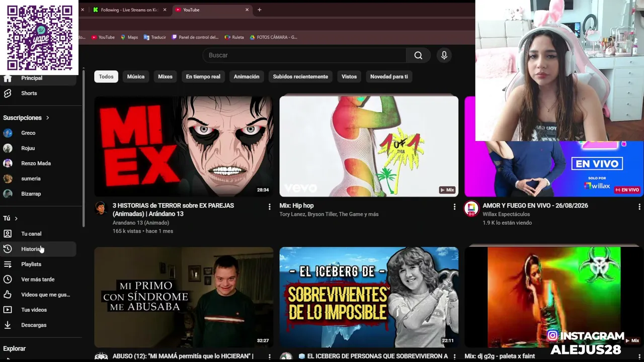Open the Arandano 13 (Animado) channel name
Image resolution: width=644 pixels, height=362 pixels.
[141, 223]
